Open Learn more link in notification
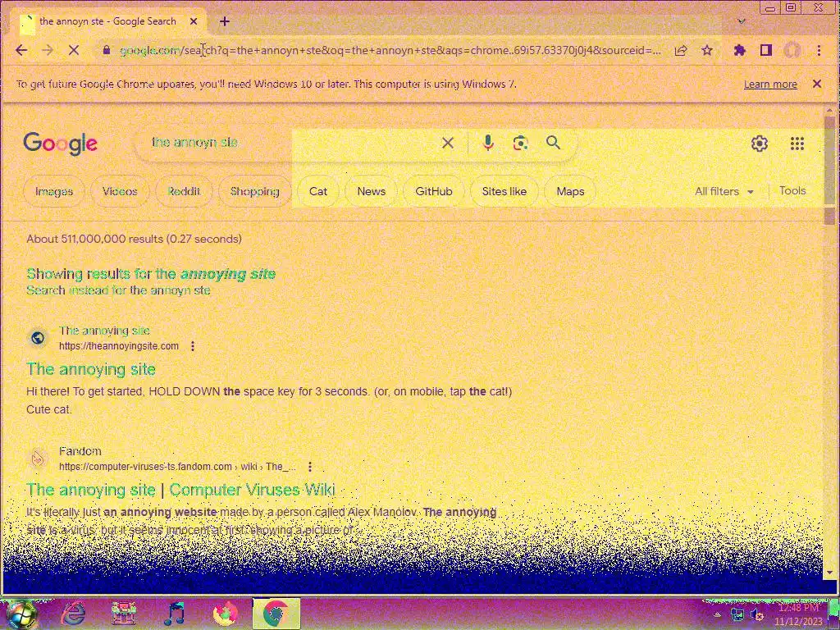The width and height of the screenshot is (840, 630). coord(770,84)
